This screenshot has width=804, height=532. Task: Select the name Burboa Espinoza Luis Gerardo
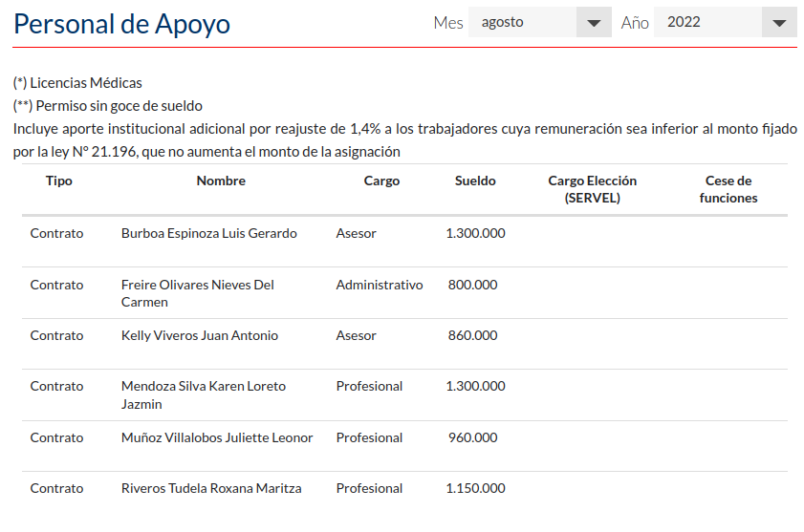208,233
